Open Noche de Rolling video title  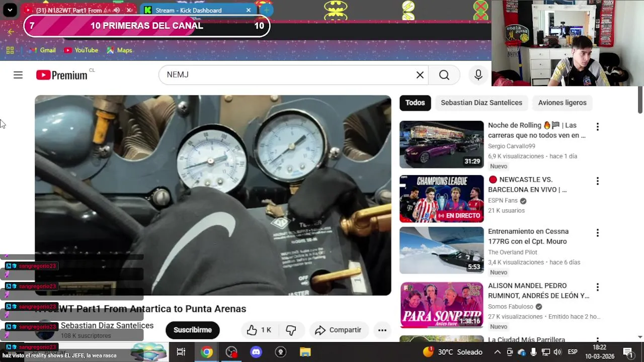(537, 130)
